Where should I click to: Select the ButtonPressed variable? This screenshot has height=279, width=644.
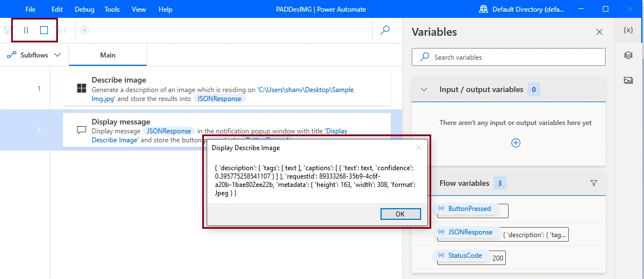tap(466, 209)
